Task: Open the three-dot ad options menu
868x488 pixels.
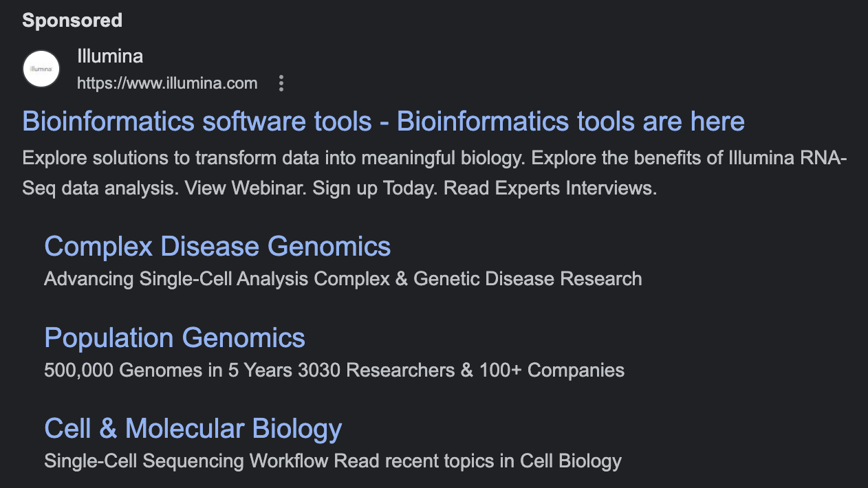Action: (x=281, y=84)
